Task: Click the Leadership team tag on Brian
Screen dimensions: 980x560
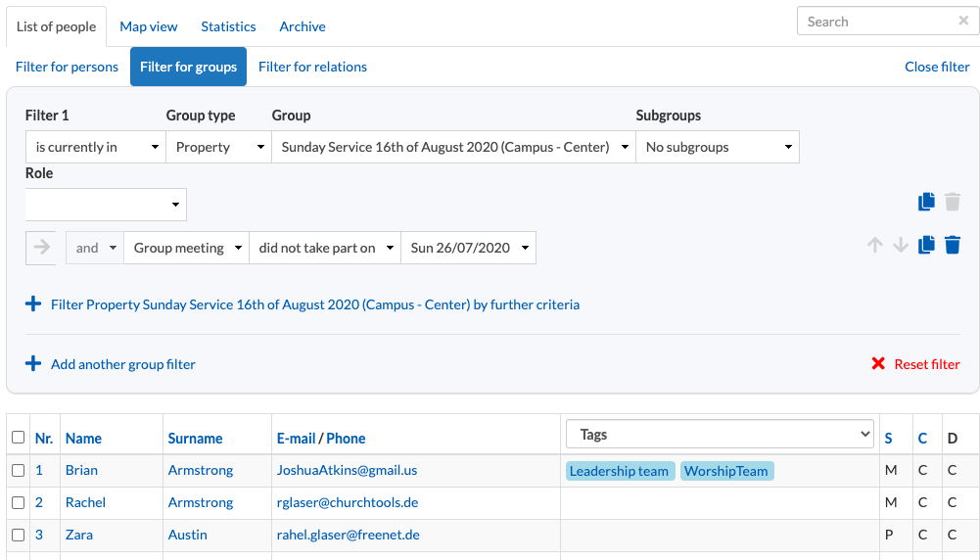Action: point(620,471)
